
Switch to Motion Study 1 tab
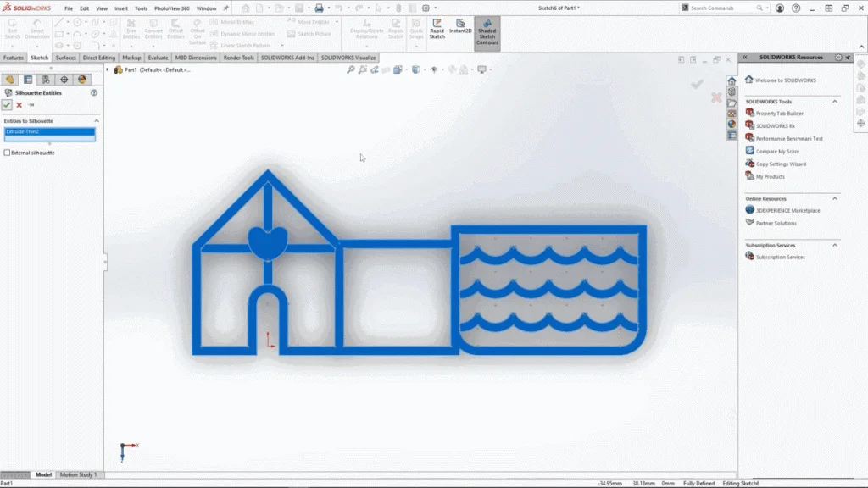pos(78,474)
